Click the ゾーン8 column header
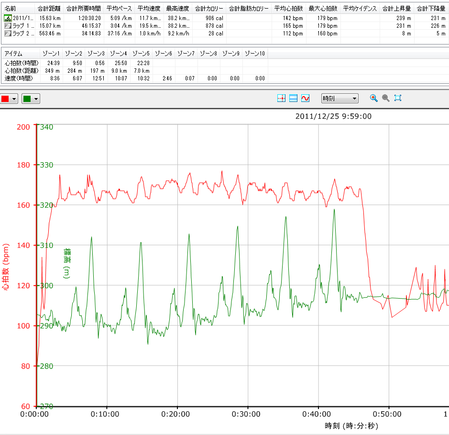The width and height of the screenshot is (449, 435). tap(208, 54)
